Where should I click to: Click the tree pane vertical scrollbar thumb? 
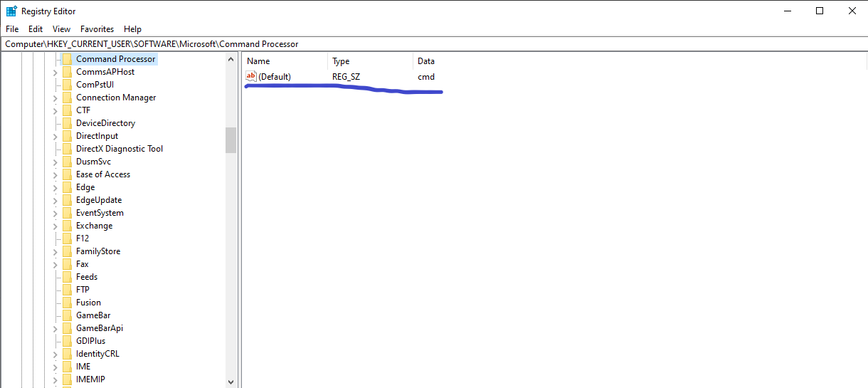pyautogui.click(x=231, y=140)
